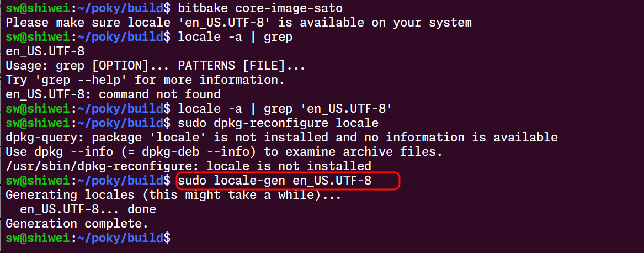This screenshot has width=644, height=253.
Task: Click the 'Please make sure locale' warning line
Action: click(x=238, y=23)
